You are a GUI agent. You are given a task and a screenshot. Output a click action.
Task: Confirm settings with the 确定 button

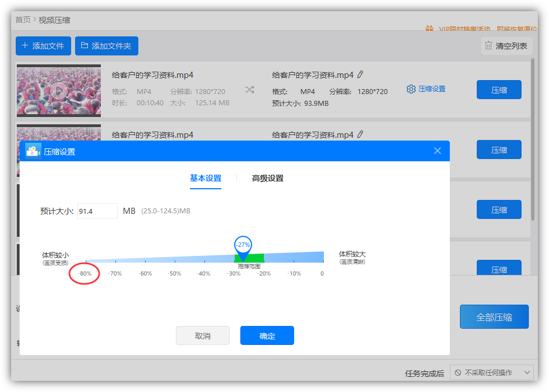(x=267, y=335)
